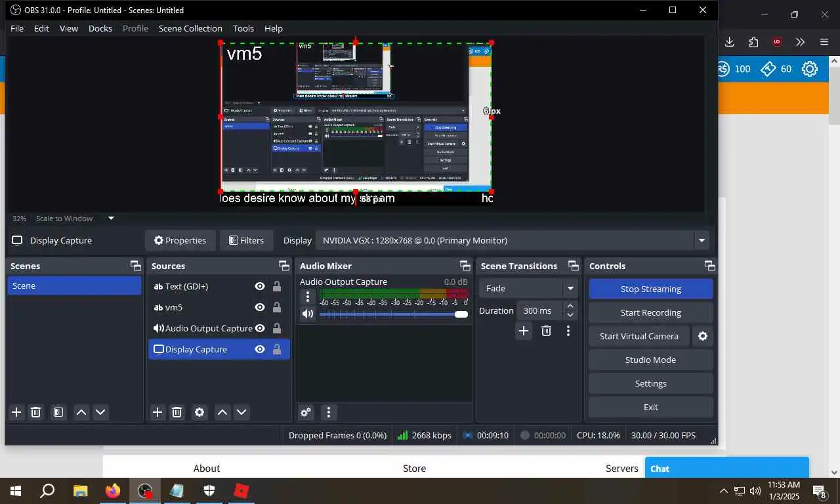This screenshot has width=840, height=504.
Task: Toggle visibility of Display Capture source
Action: coord(260,349)
